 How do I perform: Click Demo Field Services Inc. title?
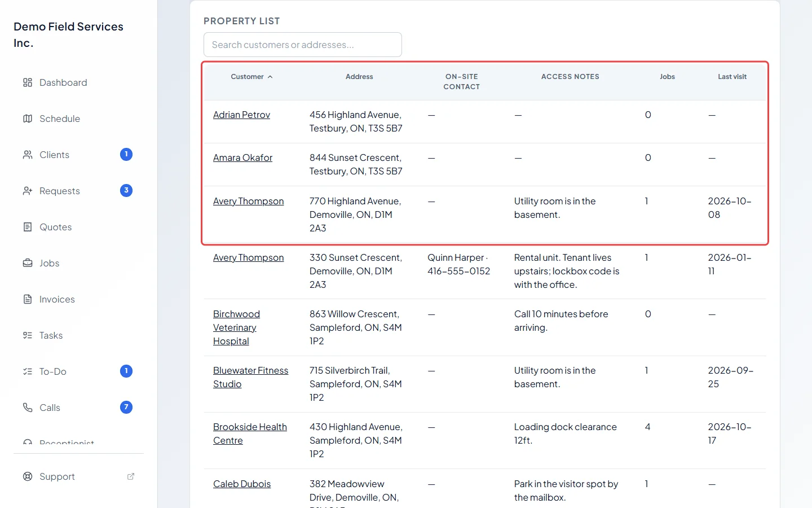pyautogui.click(x=68, y=34)
